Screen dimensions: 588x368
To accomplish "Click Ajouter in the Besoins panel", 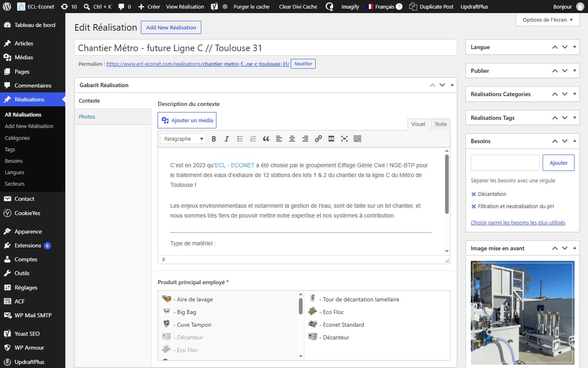I will 559,163.
